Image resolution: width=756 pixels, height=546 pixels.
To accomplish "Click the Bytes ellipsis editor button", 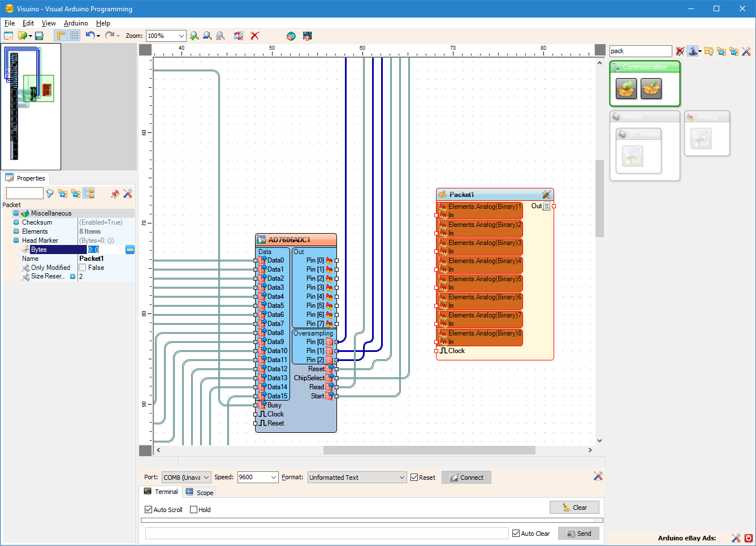I will click(x=130, y=250).
